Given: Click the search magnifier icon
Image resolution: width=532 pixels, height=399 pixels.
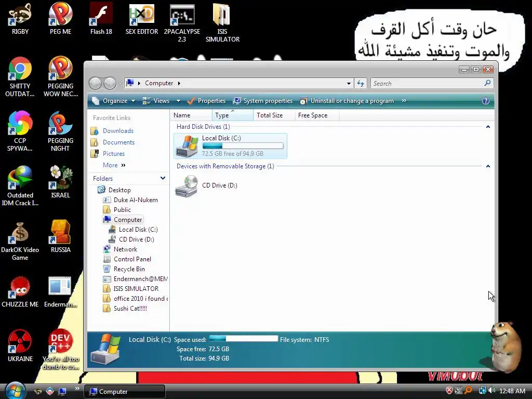Looking at the screenshot, I should coord(487,83).
